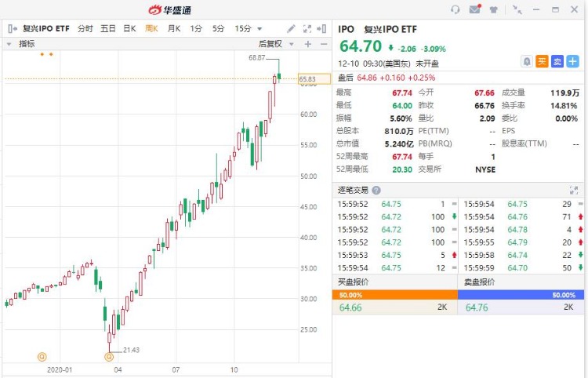Screen dimensions: 588x378
Task: Switch to 五日 chart tab
Action: pos(107,28)
